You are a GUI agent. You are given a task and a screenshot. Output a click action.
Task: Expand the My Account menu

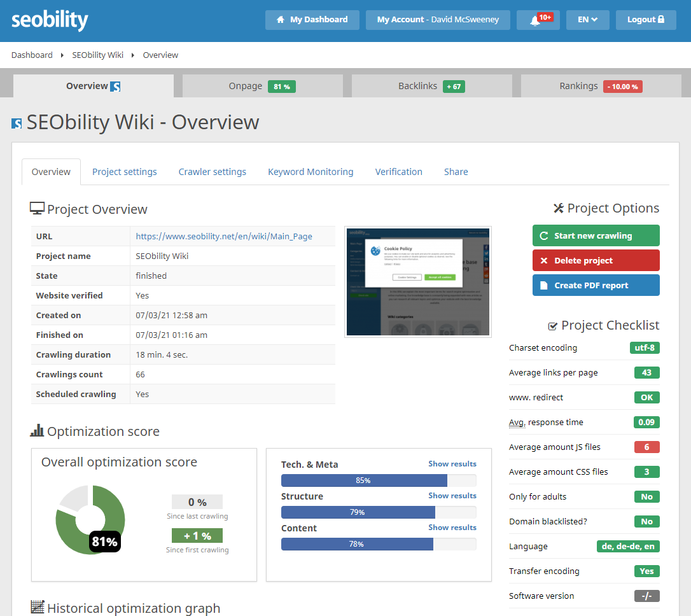click(437, 20)
